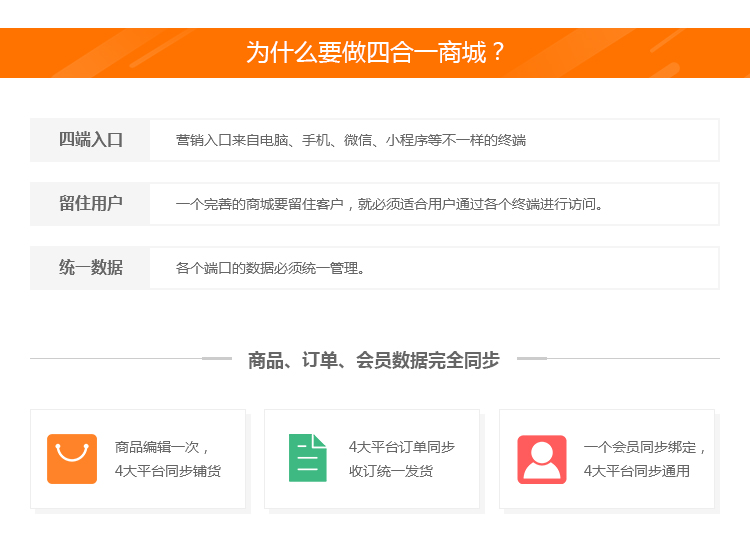This screenshot has height=539, width=750.
Task: Click the red member avatar icon
Action: 541,459
